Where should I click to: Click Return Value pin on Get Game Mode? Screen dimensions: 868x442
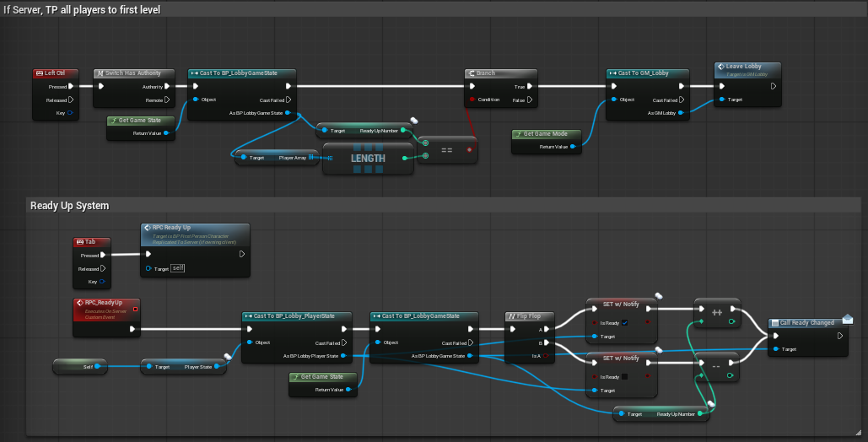(573, 147)
